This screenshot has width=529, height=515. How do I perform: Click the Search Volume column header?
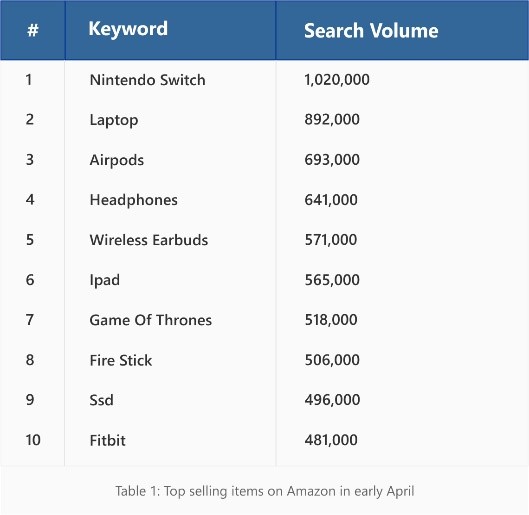tap(371, 31)
